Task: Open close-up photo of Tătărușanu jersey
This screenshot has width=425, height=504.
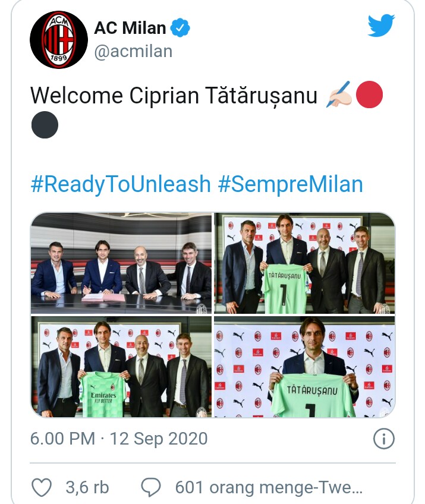Action: coord(304,367)
